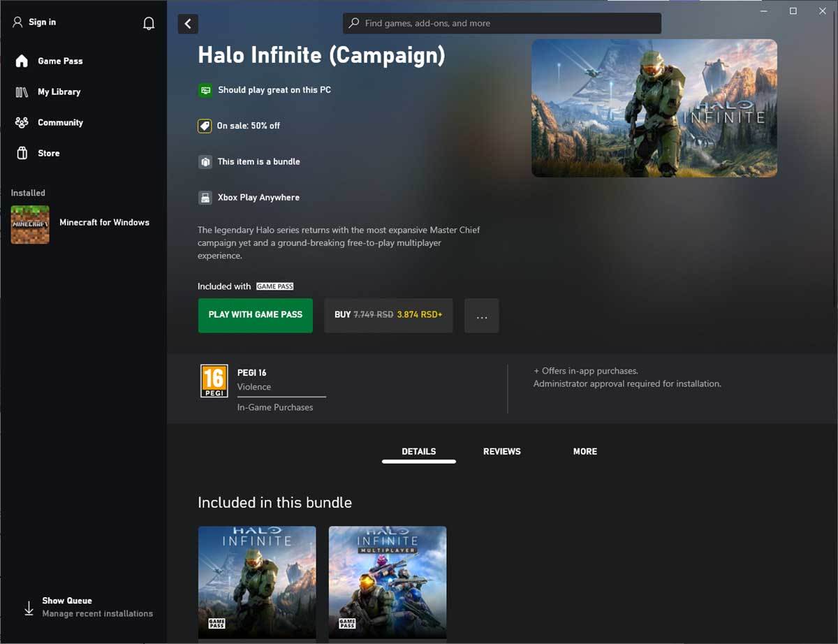Click the sale tag icon next to '50% off'
The image size is (838, 644).
tap(205, 126)
